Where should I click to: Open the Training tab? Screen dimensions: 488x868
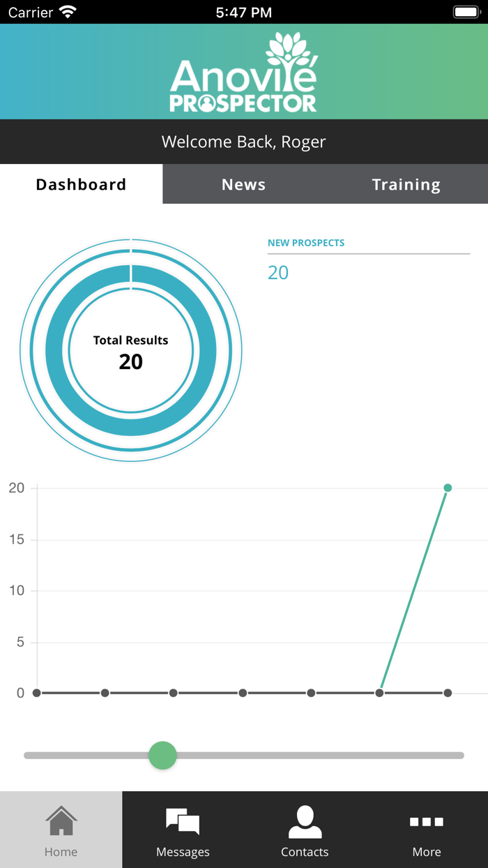(406, 184)
